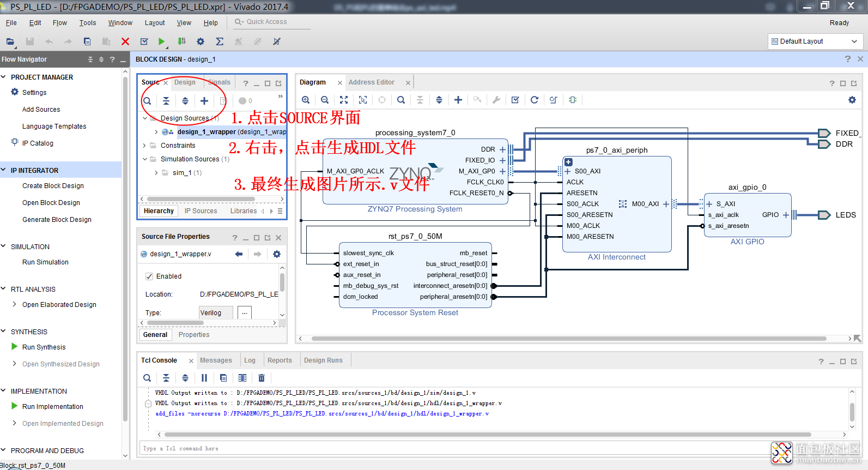Clear Tcl Console with trash icon
This screenshot has height=470, width=868.
[x=262, y=378]
